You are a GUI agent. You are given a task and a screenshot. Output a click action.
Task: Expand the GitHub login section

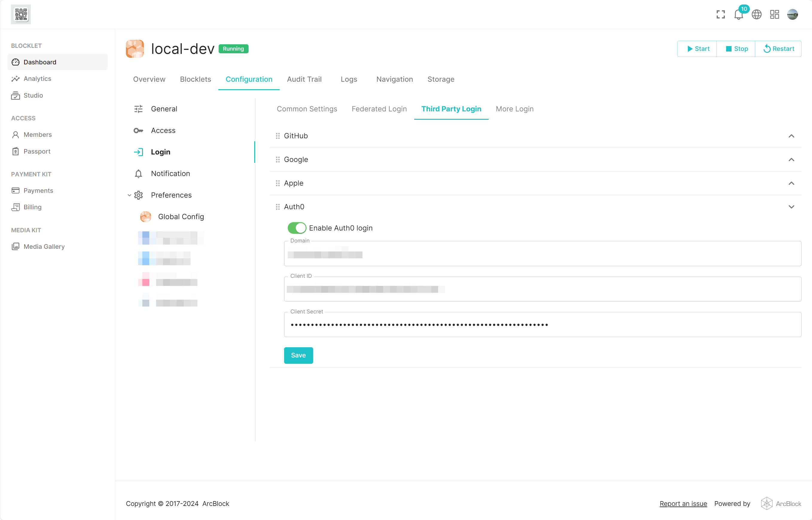click(x=791, y=136)
